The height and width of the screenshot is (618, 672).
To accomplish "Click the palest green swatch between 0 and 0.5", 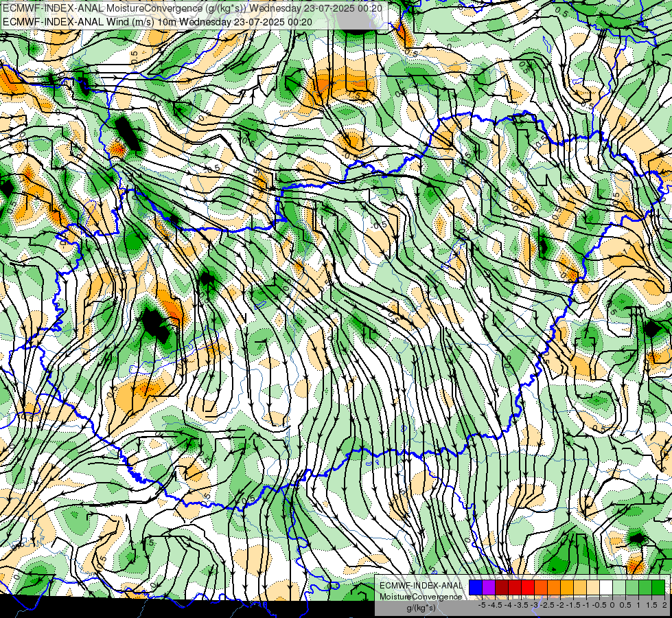I will 619,588.
